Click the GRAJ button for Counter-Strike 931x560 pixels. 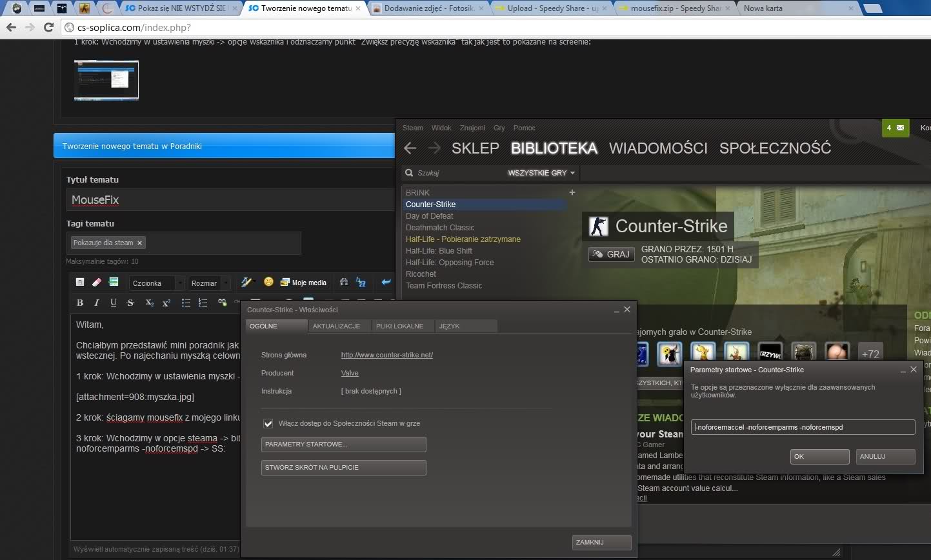pos(611,254)
